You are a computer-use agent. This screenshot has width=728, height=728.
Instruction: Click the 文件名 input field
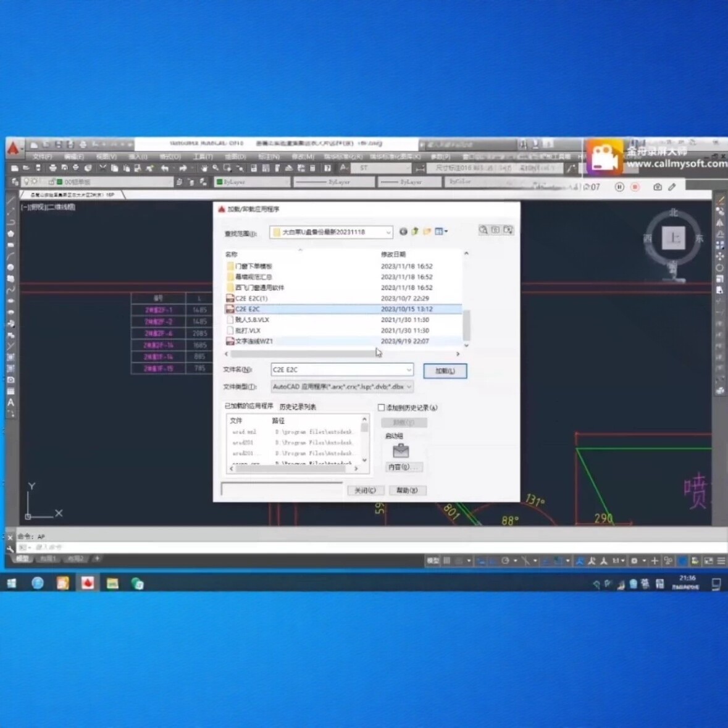(x=338, y=370)
